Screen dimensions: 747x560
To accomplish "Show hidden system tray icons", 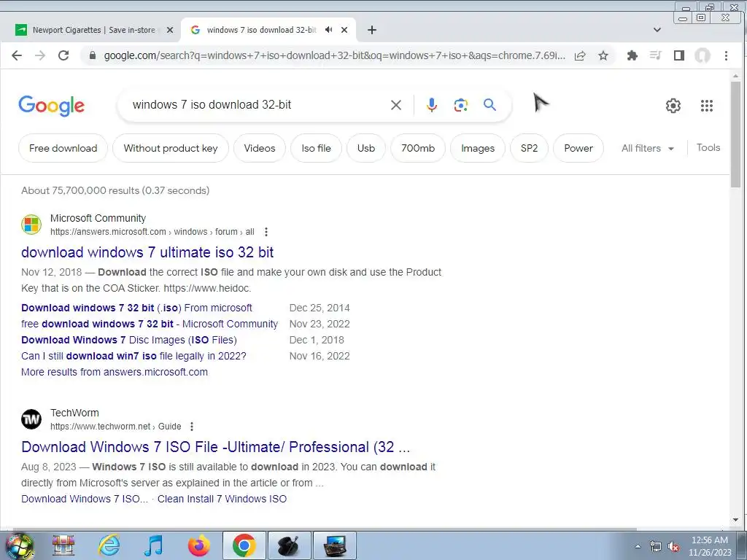I will tap(638, 546).
